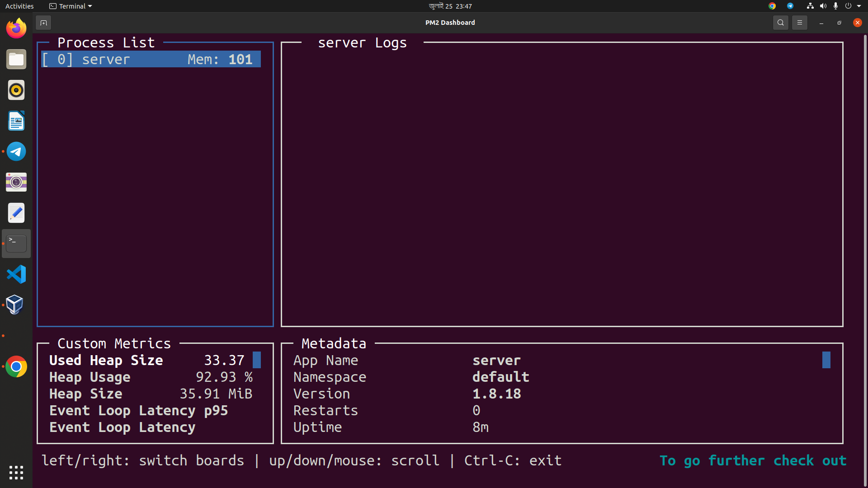The height and width of the screenshot is (488, 868).
Task: Click the Restarts value 0
Action: (x=476, y=410)
